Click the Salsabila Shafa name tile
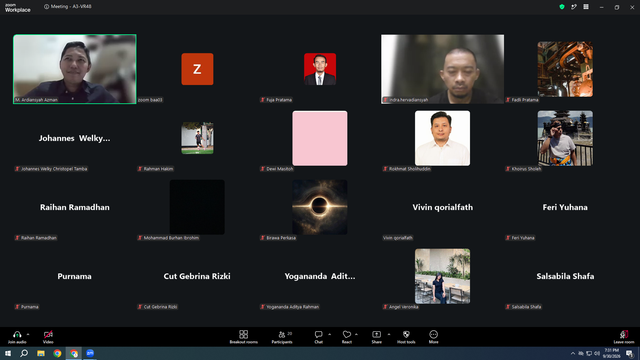 (565, 276)
